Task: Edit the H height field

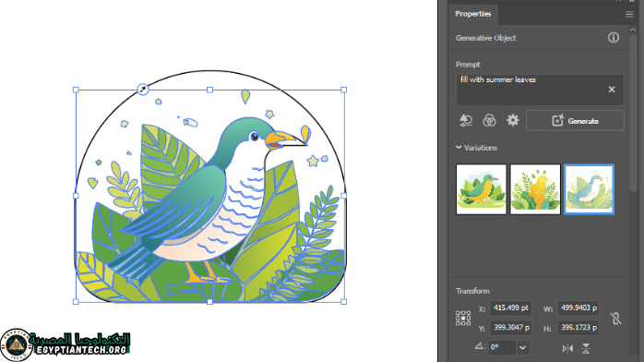Action: 578,328
